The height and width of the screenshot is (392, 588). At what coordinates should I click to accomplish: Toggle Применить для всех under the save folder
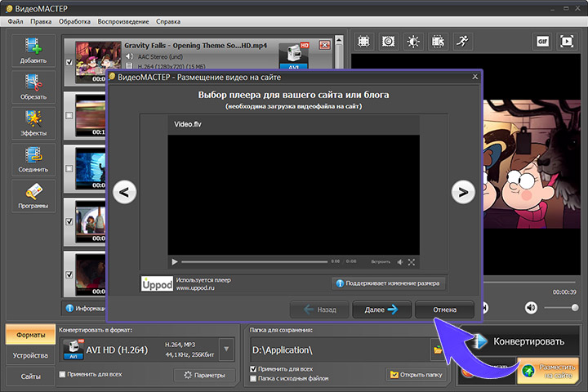point(253,369)
